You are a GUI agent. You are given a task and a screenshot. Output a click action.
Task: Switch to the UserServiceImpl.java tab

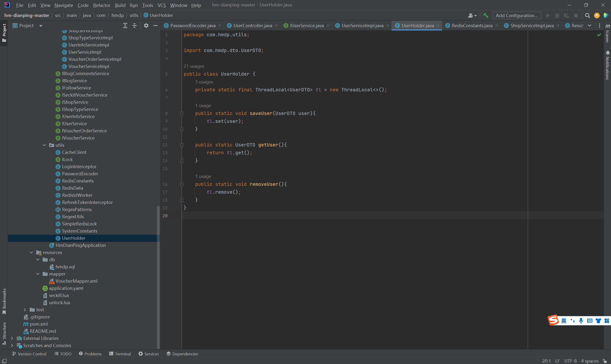(x=362, y=26)
